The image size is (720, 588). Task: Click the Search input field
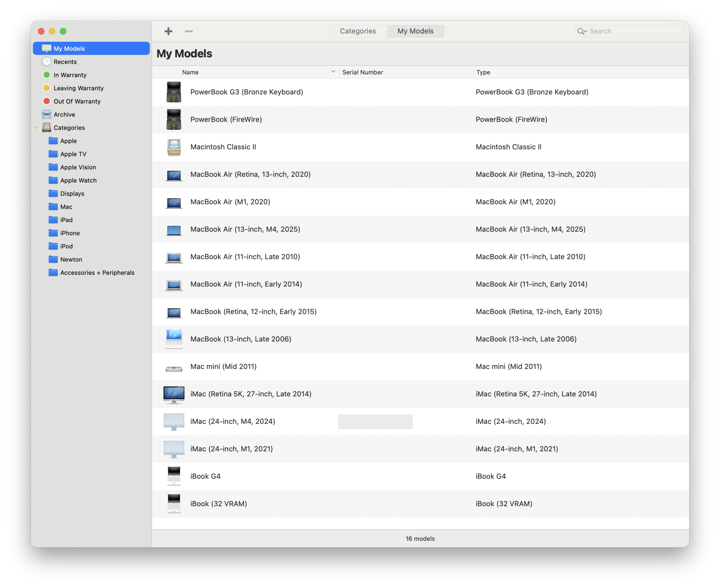634,31
